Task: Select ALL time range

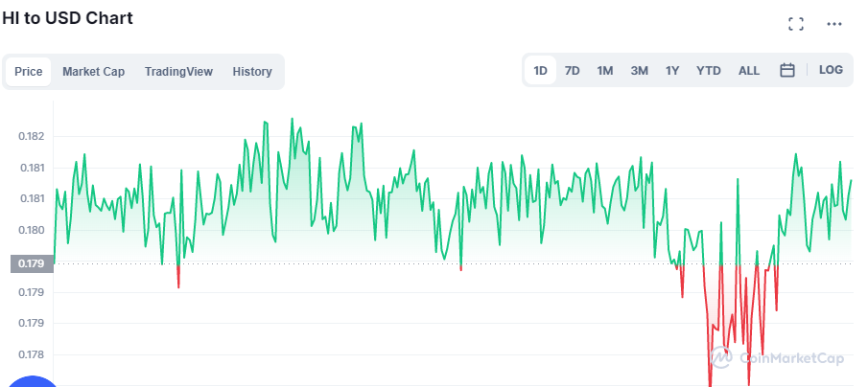Action: click(749, 71)
